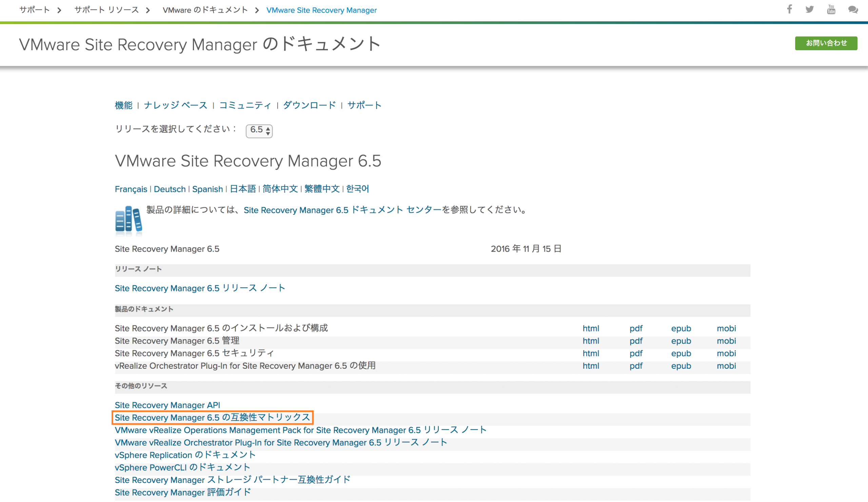Click the YouTube icon in header
Viewport: 868px width, 502px height.
click(831, 9)
